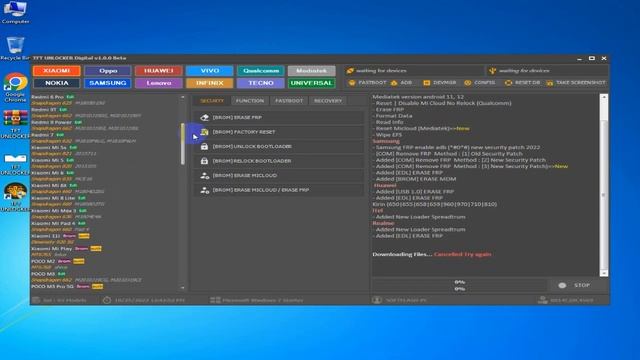Click the Computer desktop icon

pos(15,12)
